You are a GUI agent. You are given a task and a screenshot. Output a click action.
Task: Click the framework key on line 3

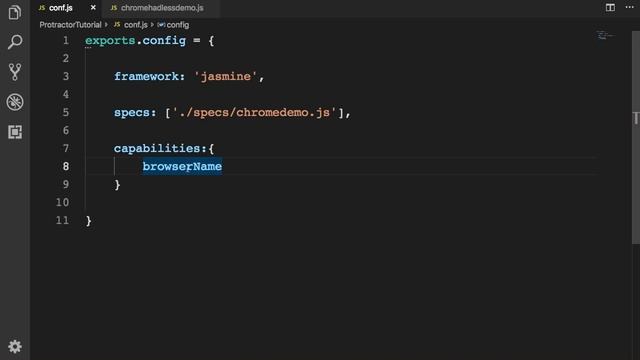pyautogui.click(x=146, y=76)
